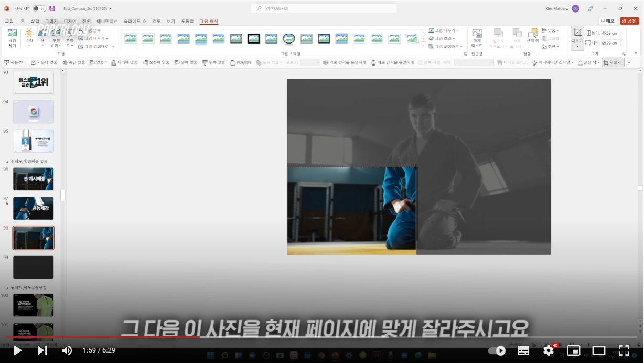The width and height of the screenshot is (644, 363).
Task: Apply the oval picture style thumbnail
Action: tap(289, 38)
